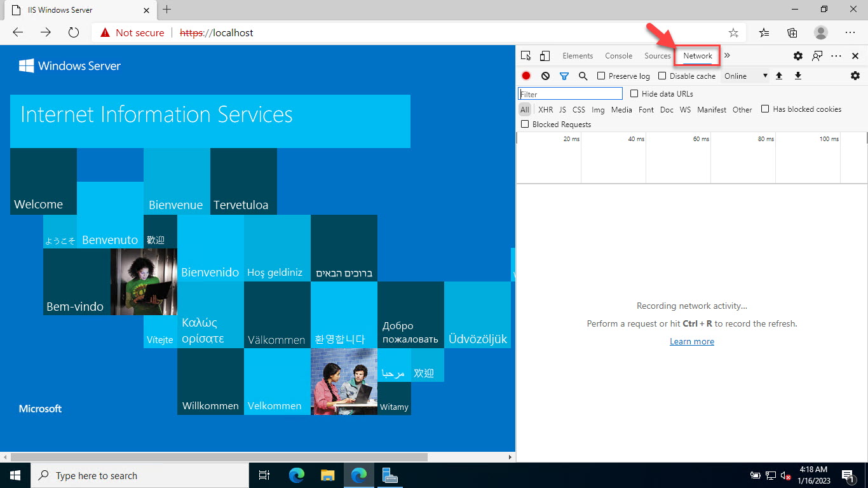Open the Online throttling dropdown

(x=745, y=76)
